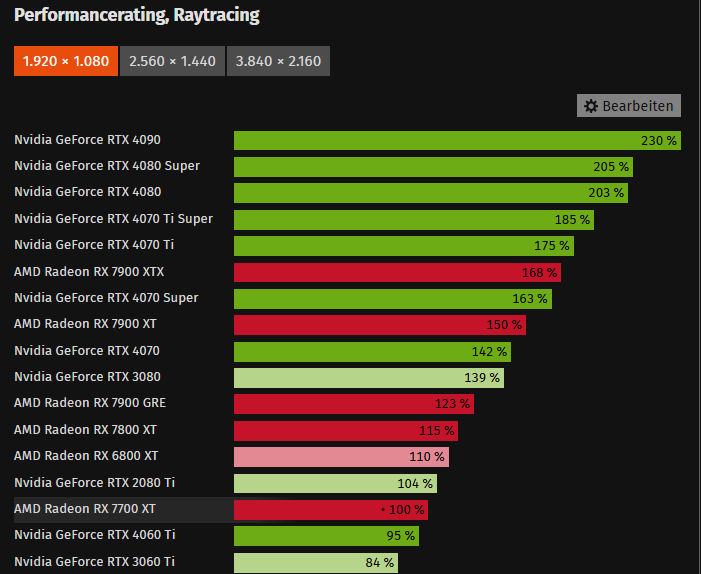Select the RTX 4070 Ti Super label

click(x=113, y=219)
